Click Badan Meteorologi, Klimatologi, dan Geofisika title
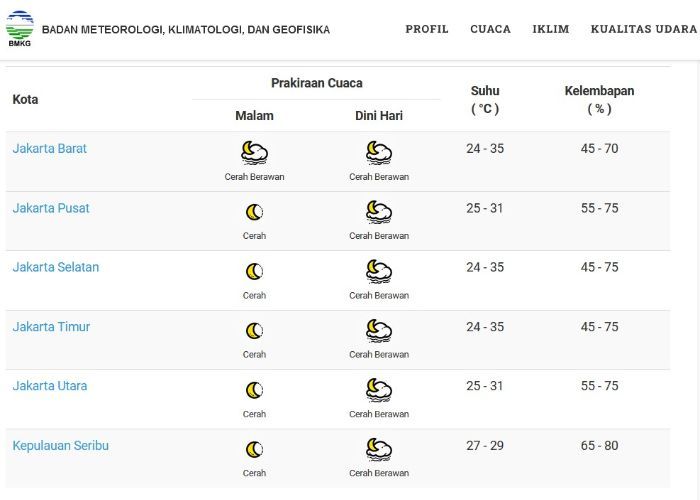Image resolution: width=700 pixels, height=500 pixels. [186, 30]
